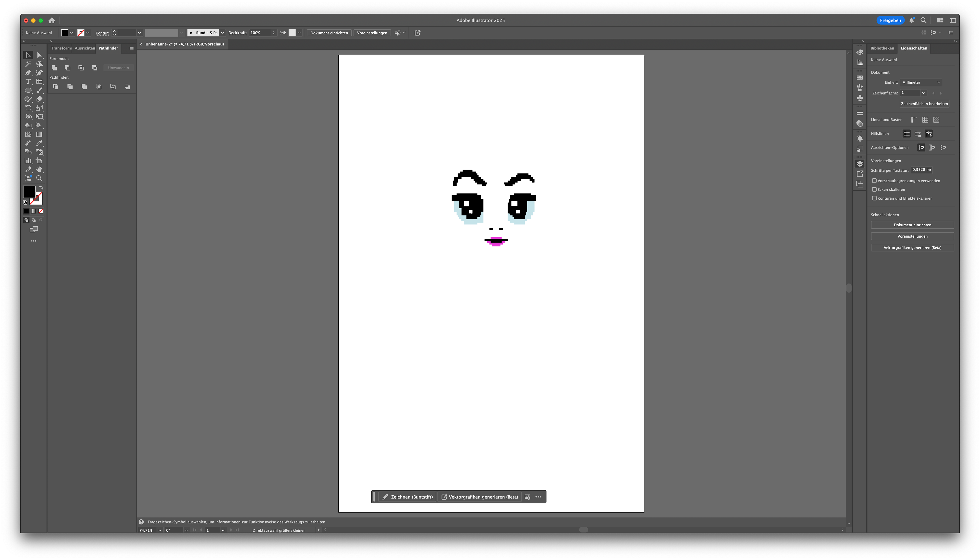Select the Zoom tool
This screenshot has height=560, width=980.
[x=39, y=178]
